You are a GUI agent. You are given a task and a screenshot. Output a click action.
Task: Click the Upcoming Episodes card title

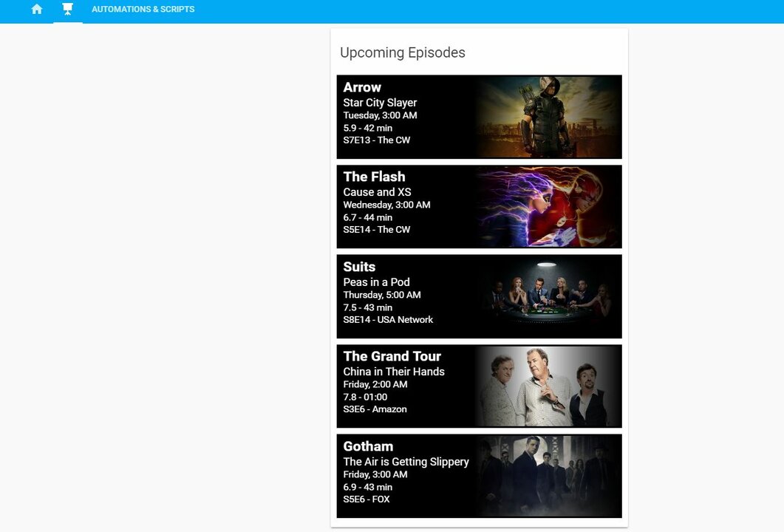[403, 52]
